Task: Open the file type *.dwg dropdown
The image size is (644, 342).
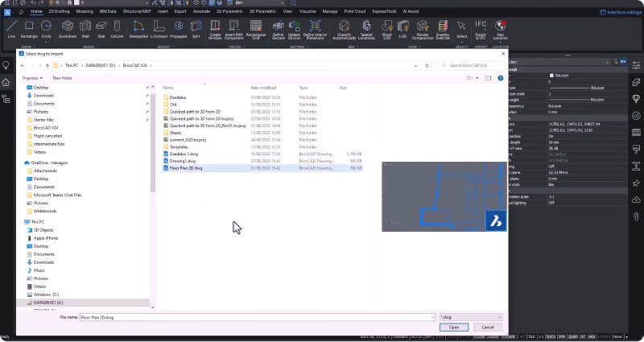Action: point(471,317)
